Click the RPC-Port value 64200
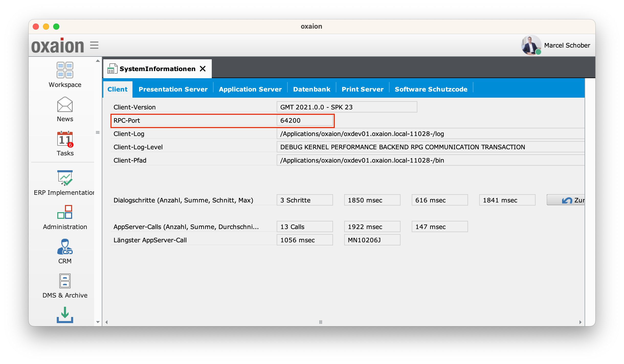Screen dimensions: 624x364 305,120
